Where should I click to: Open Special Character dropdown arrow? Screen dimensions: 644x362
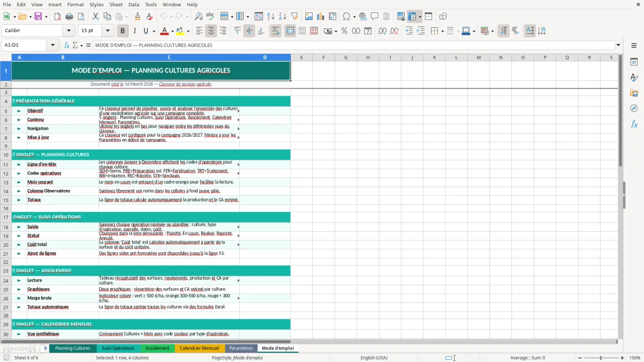tap(355, 17)
